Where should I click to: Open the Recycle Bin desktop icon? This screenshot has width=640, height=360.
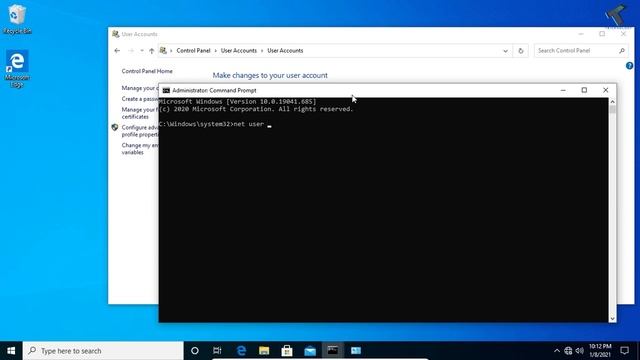click(17, 19)
